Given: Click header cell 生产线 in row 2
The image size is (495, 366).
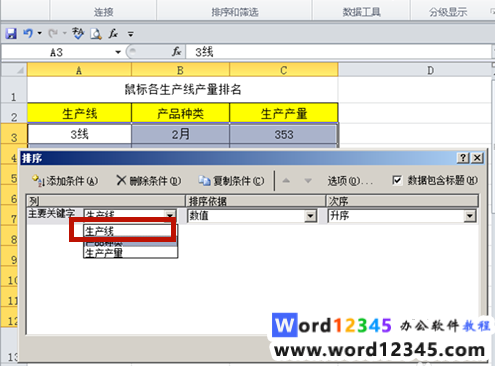Looking at the screenshot, I should [79, 113].
